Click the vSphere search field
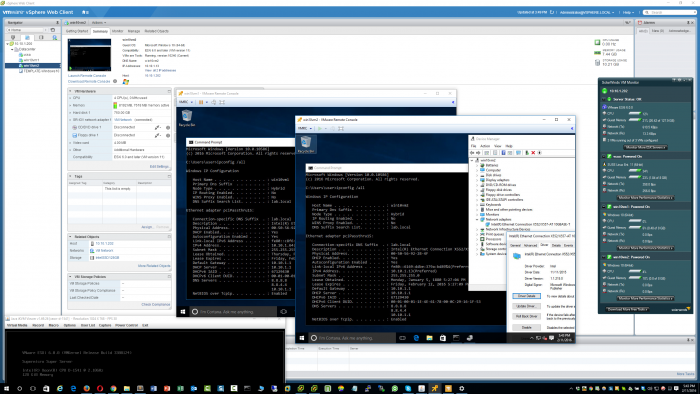The width and height of the screenshot is (700, 394). point(670,12)
